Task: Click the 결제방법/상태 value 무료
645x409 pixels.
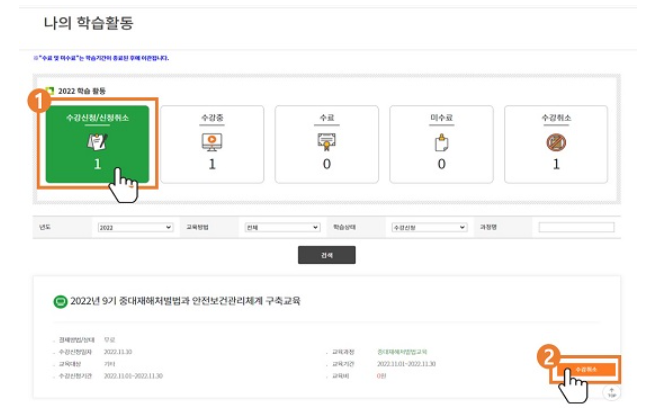Action: pyautogui.click(x=109, y=340)
